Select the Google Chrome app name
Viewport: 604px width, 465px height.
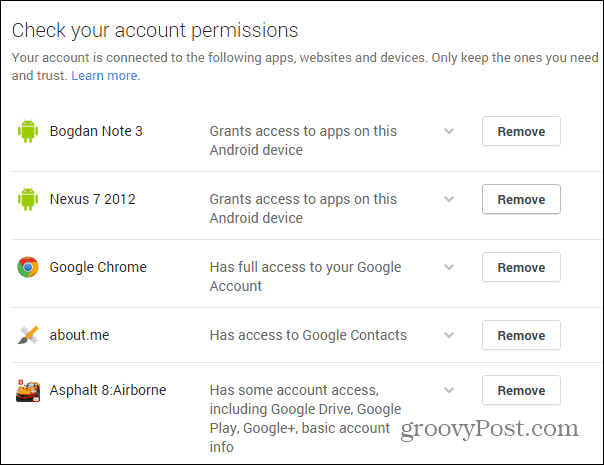[98, 267]
